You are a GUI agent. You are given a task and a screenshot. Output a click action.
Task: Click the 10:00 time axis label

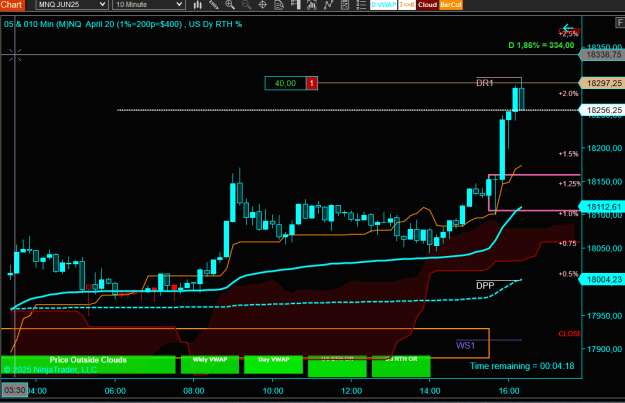coord(273,391)
